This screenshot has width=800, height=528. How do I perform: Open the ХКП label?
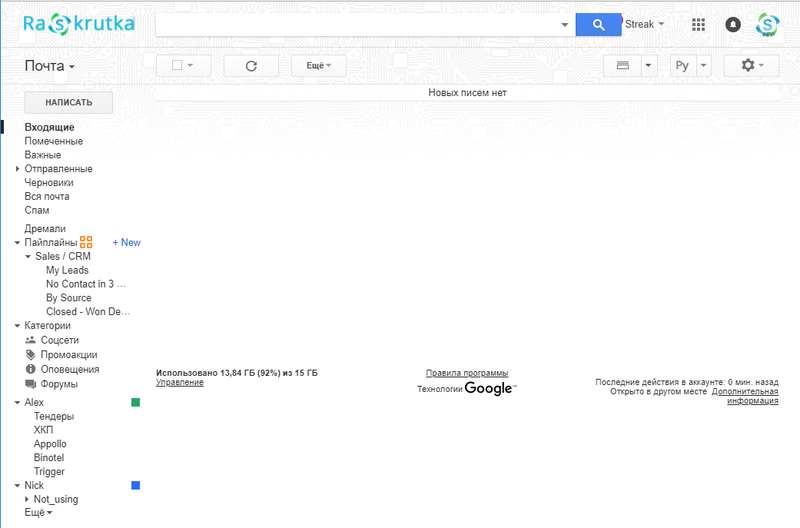click(x=43, y=430)
